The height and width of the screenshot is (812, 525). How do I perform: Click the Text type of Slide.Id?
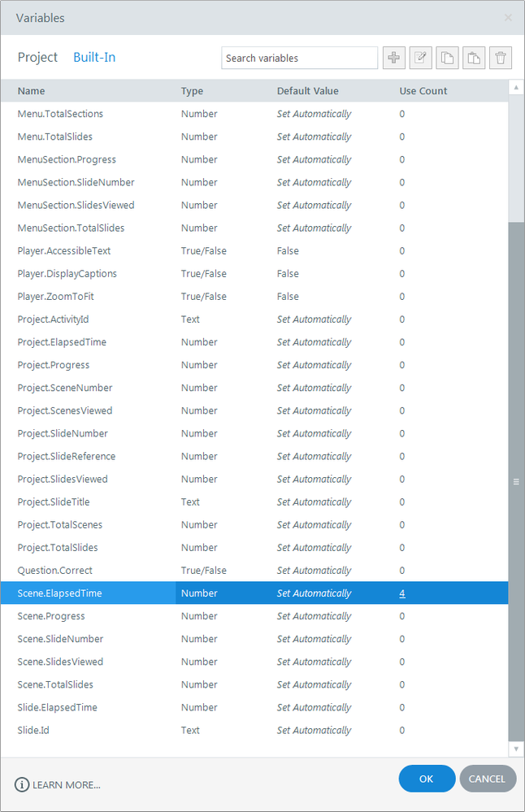190,730
